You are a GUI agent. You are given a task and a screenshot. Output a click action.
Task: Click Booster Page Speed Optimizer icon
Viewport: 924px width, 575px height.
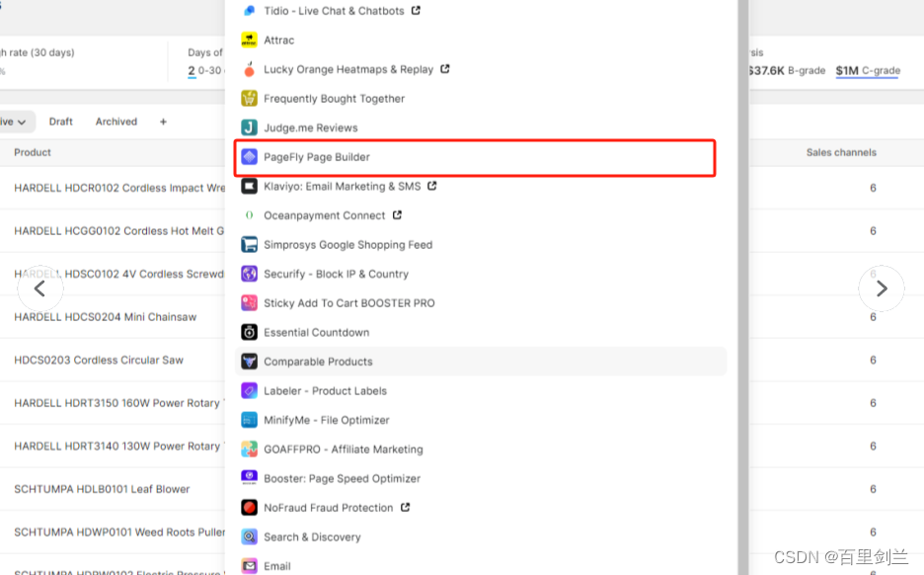click(250, 478)
